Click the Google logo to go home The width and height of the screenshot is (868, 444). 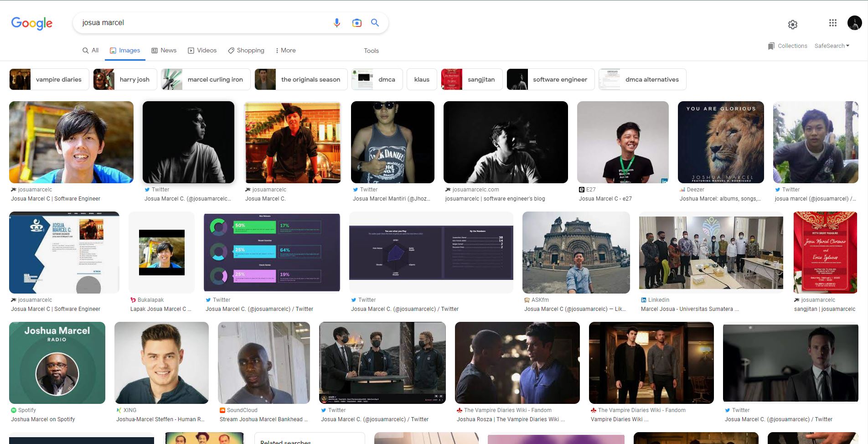(x=31, y=23)
